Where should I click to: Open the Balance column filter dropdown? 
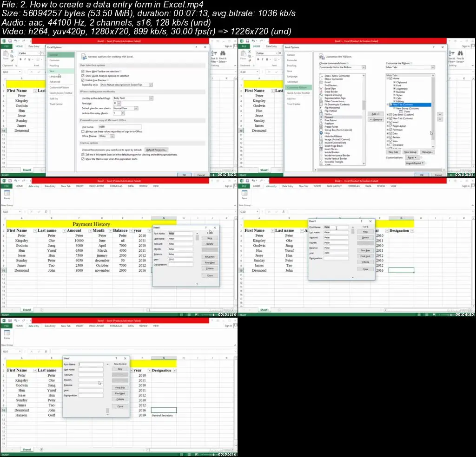pos(131,231)
